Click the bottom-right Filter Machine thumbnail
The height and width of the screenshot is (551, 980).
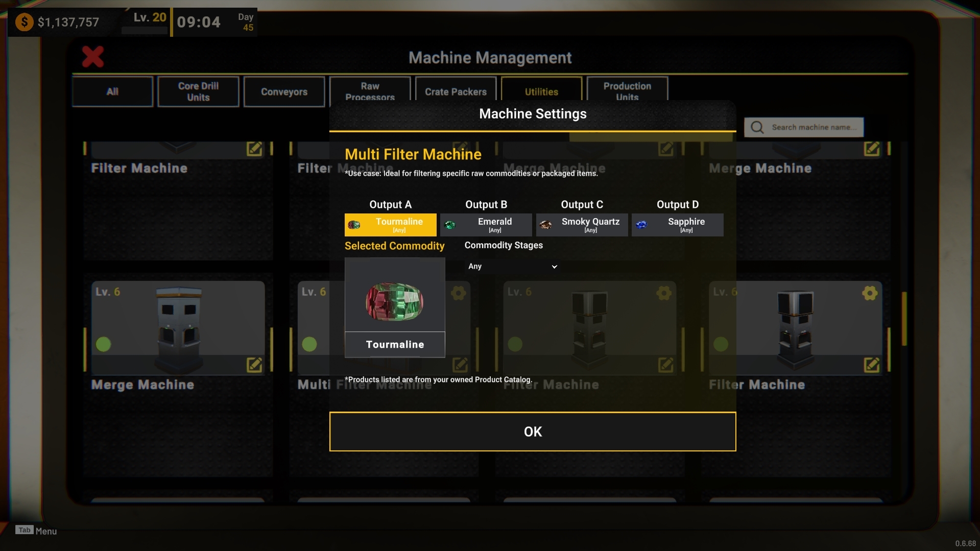(795, 328)
